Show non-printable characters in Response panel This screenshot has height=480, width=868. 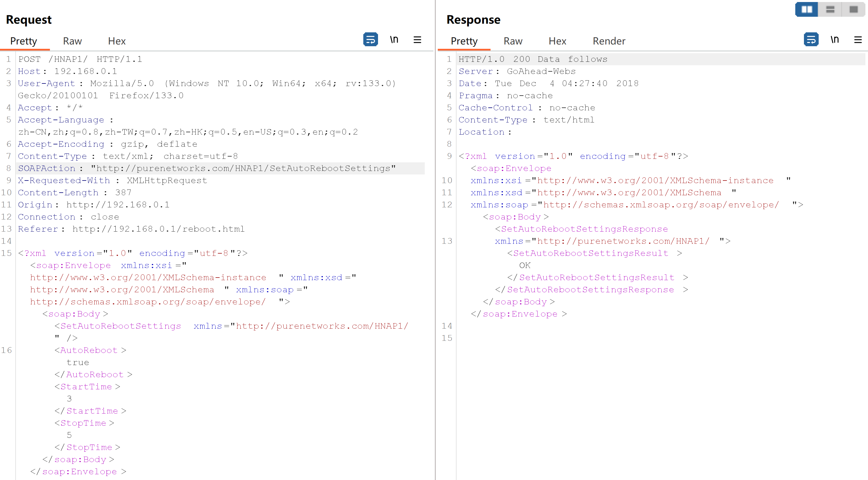834,40
